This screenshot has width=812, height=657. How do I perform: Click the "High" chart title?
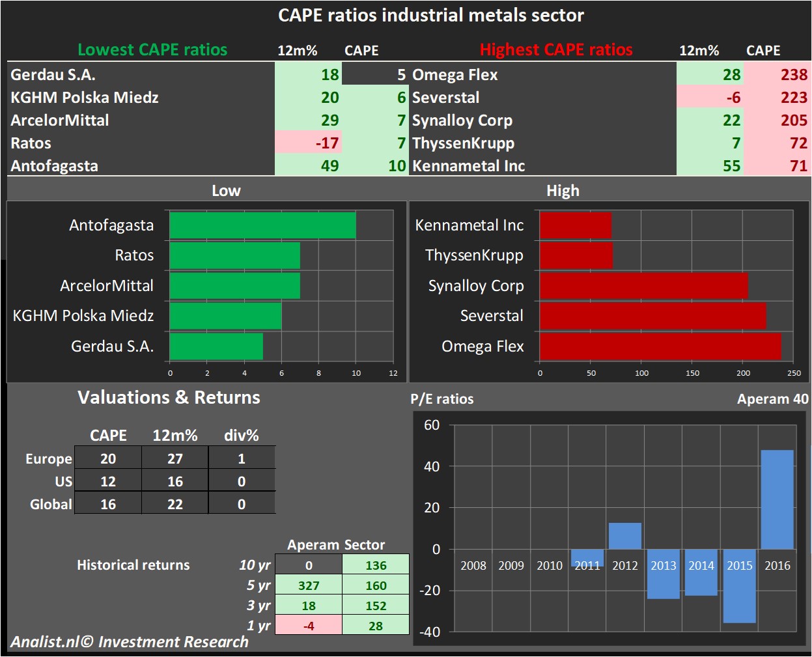coord(563,191)
